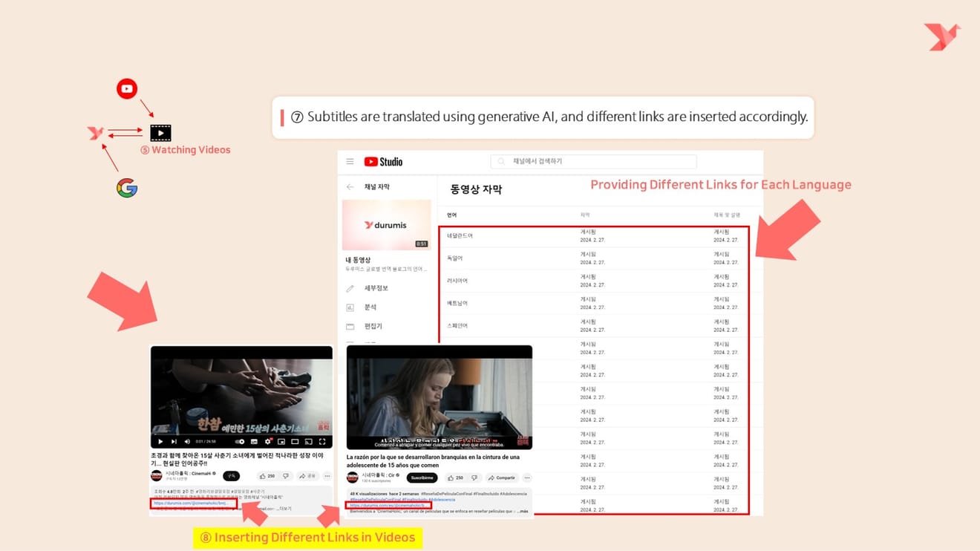Viewport: 980px width, 551px height.
Task: Mute the Korean video volume icon
Action: (187, 442)
